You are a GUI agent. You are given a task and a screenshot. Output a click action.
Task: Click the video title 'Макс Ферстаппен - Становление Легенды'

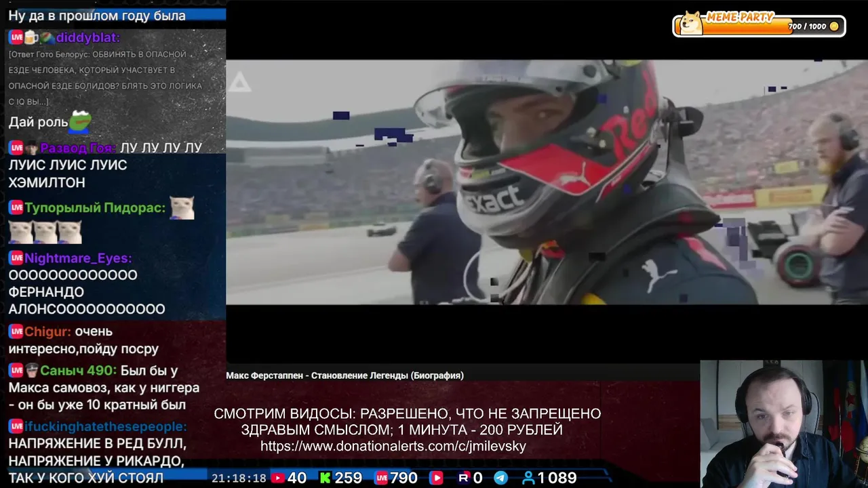pyautogui.click(x=344, y=375)
